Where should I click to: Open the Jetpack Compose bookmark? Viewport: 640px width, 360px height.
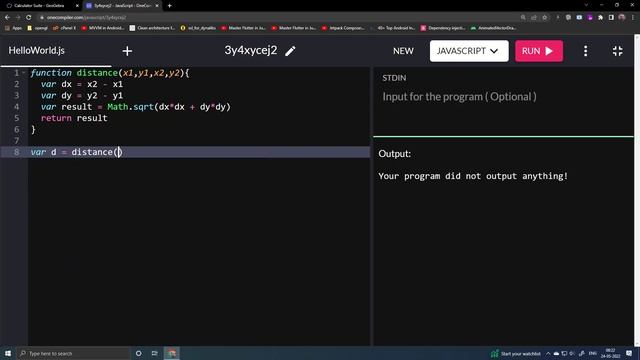point(343,28)
